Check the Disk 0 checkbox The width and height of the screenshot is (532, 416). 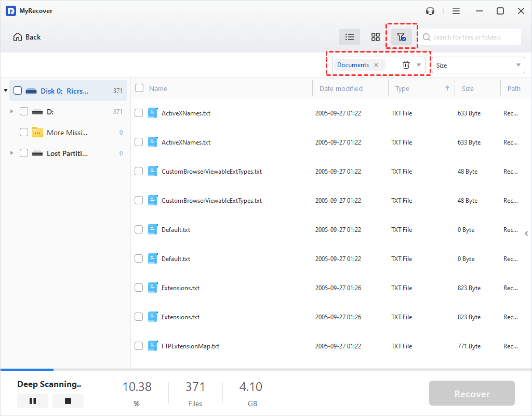17,90
